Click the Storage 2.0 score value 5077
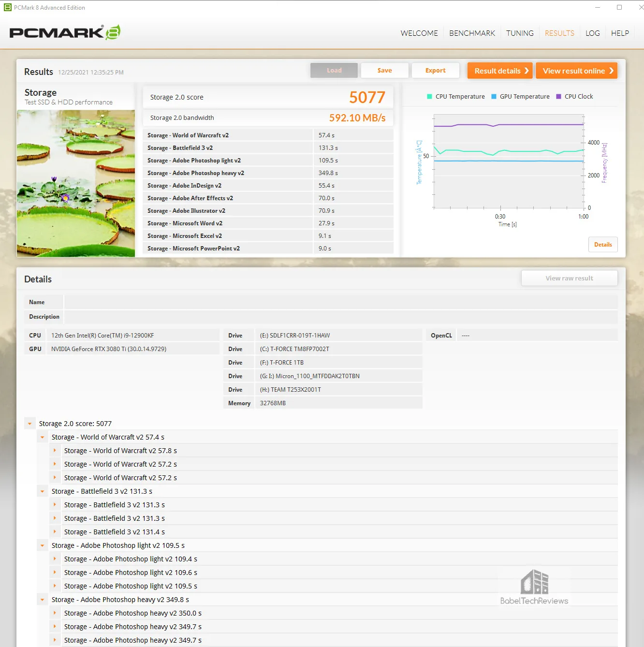The width and height of the screenshot is (644, 647). pyautogui.click(x=367, y=97)
